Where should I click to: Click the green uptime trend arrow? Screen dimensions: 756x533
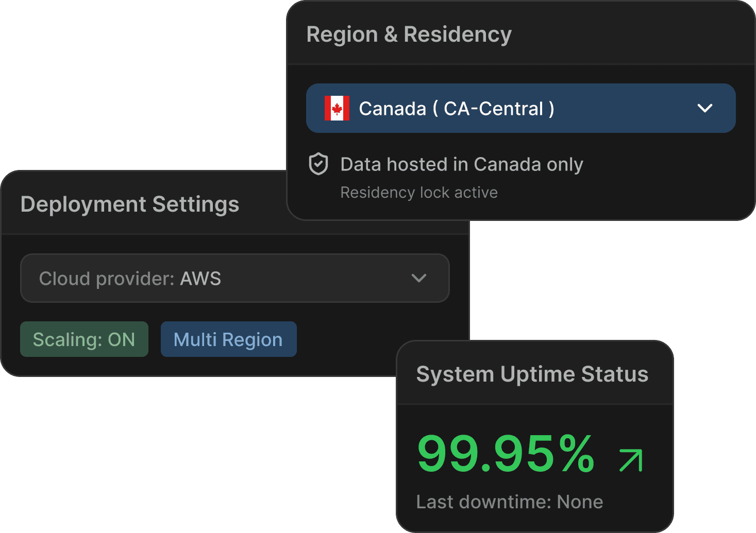coord(631,460)
